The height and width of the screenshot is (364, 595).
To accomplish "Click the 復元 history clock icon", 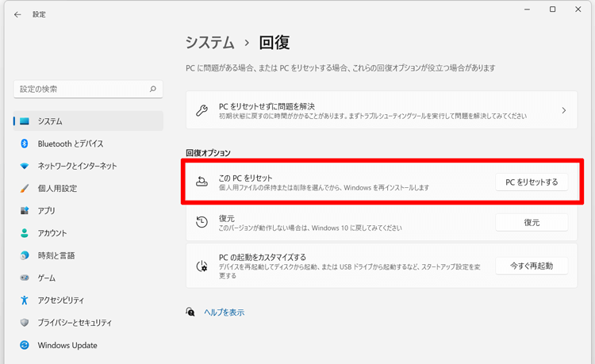I will (x=202, y=222).
